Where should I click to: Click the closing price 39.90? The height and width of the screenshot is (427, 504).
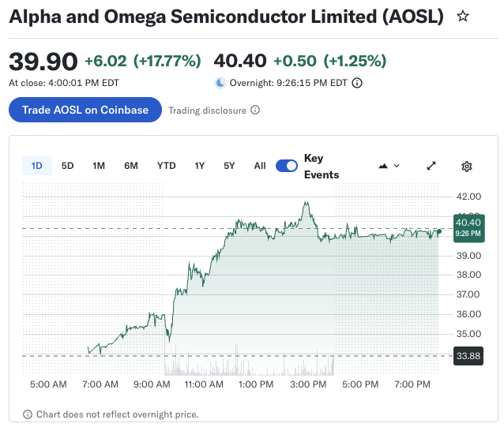[x=43, y=62]
